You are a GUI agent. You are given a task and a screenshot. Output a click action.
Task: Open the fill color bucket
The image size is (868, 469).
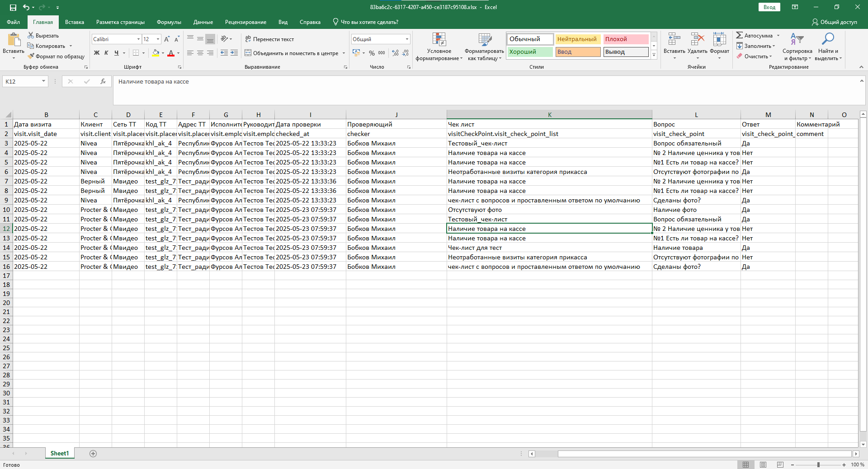156,53
